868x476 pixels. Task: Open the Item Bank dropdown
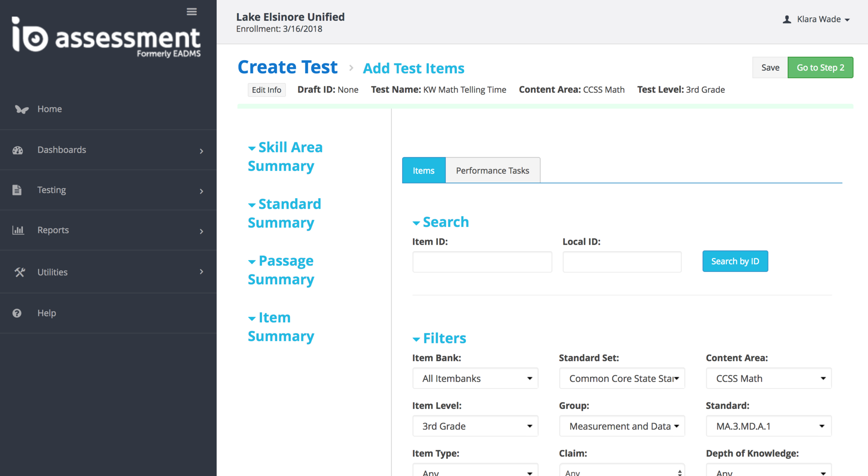pos(475,379)
